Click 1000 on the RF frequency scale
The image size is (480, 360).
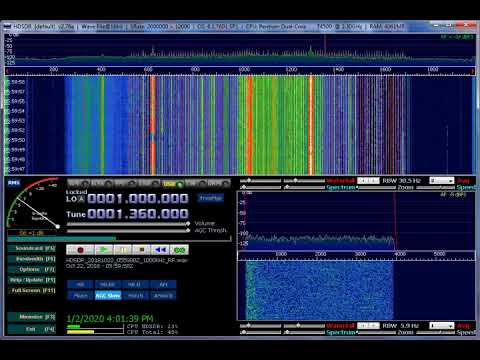[x=244, y=69]
